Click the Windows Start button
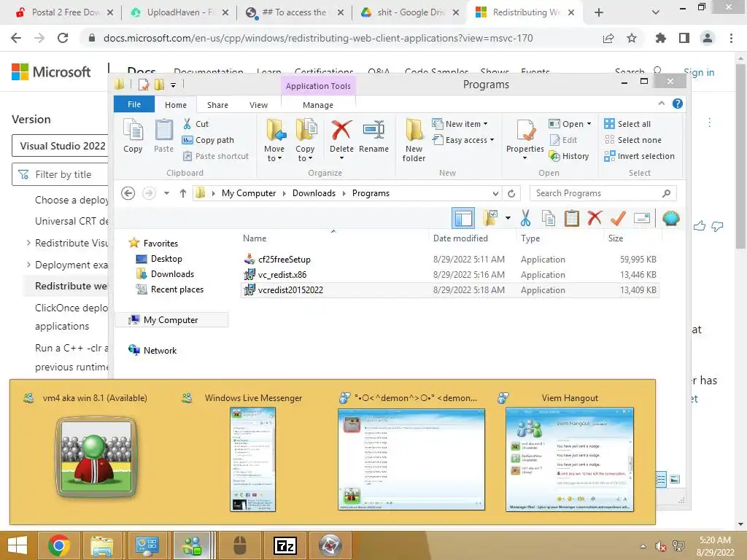The image size is (747, 560). click(x=18, y=545)
